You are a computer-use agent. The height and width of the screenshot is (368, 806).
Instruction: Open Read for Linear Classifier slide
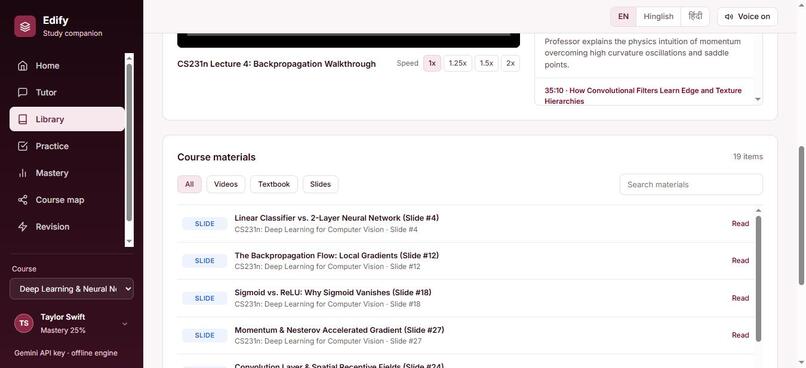(740, 224)
